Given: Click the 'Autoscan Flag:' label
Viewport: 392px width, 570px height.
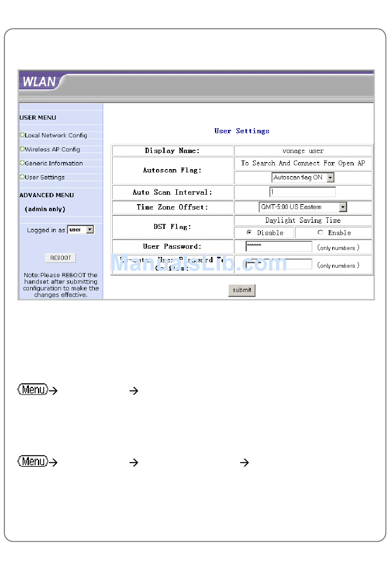Looking at the screenshot, I should [x=172, y=170].
